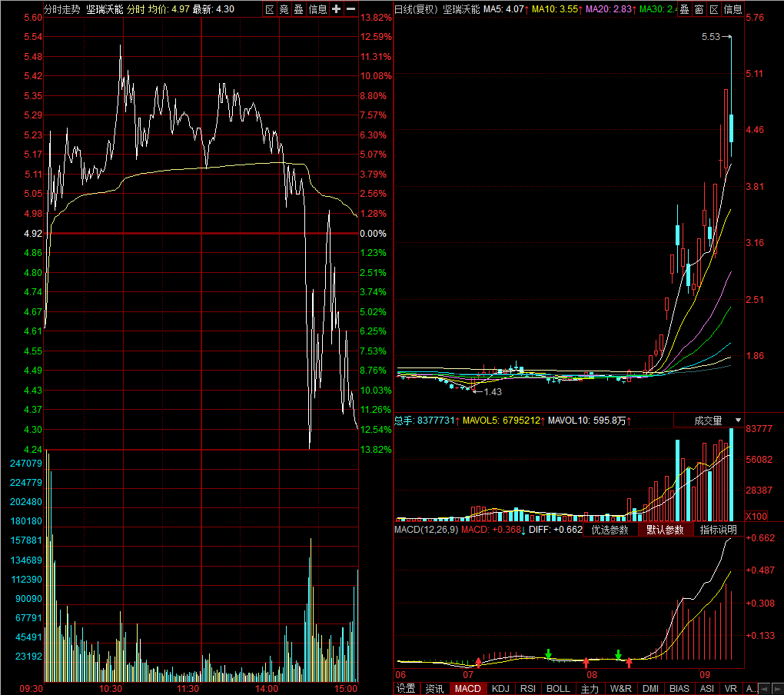The image size is (784, 695).
Task: Open 指标说明 indicator description
Action: coord(719,530)
